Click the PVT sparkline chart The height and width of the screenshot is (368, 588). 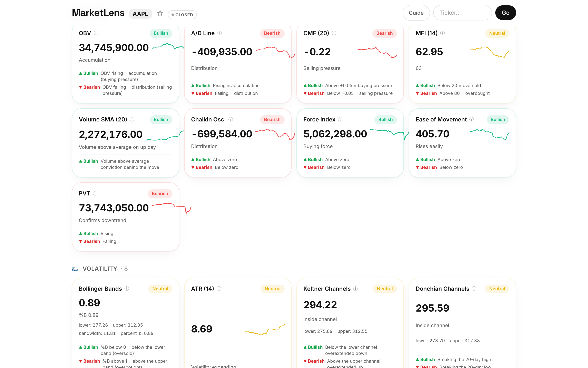(x=171, y=208)
